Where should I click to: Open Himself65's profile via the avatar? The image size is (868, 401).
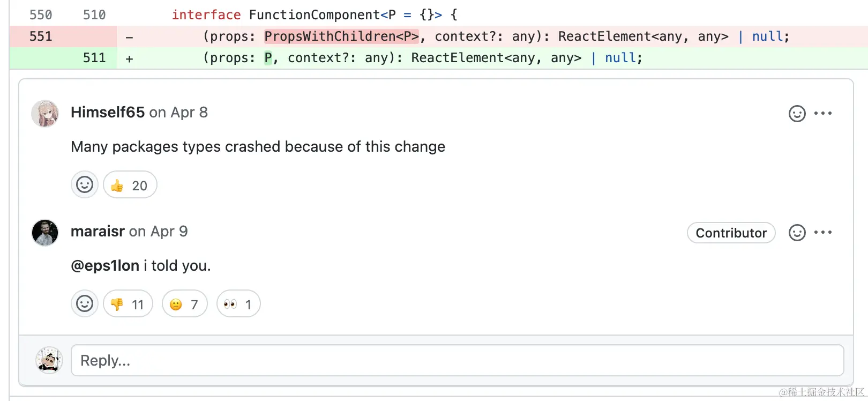point(45,113)
